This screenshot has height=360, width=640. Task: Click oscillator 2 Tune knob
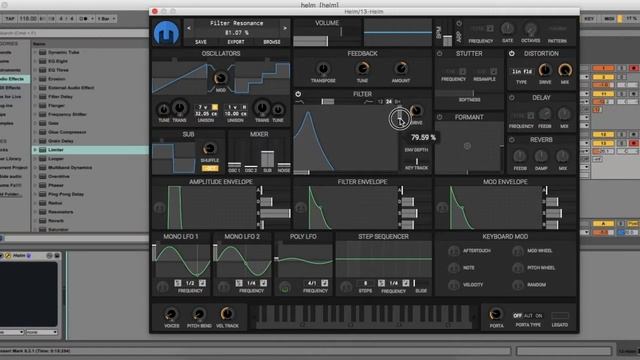tap(278, 109)
